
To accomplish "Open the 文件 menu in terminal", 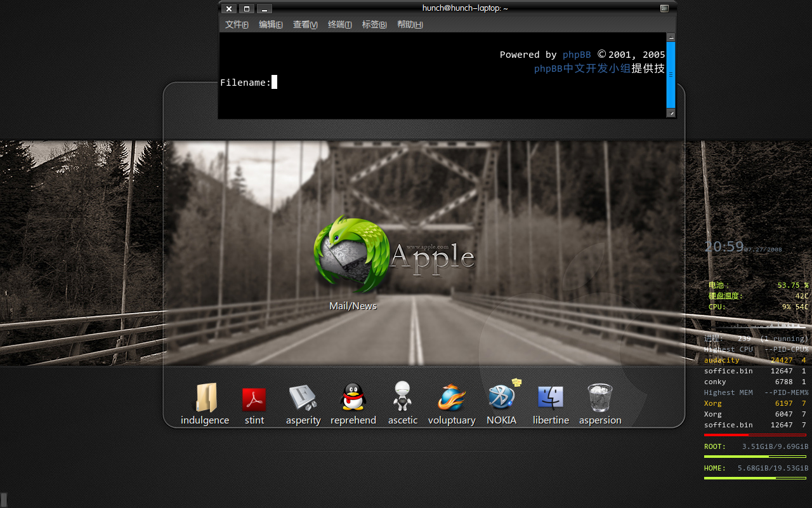I will [237, 25].
